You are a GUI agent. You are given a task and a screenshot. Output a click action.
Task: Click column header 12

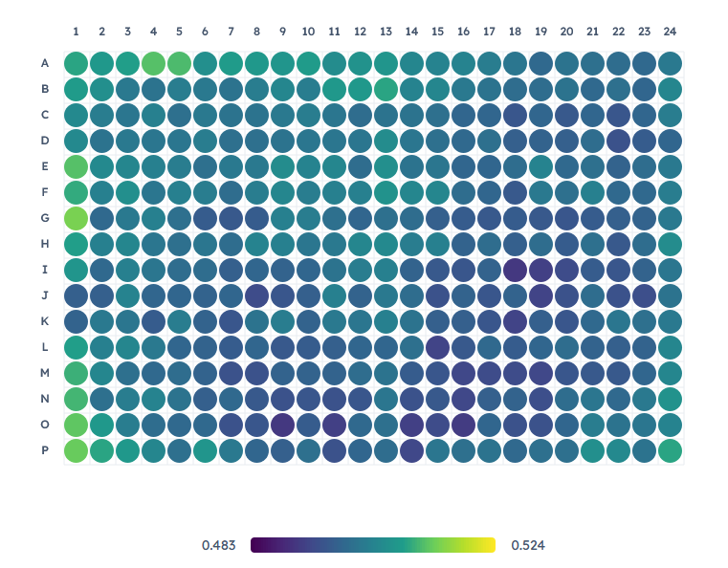[361, 32]
